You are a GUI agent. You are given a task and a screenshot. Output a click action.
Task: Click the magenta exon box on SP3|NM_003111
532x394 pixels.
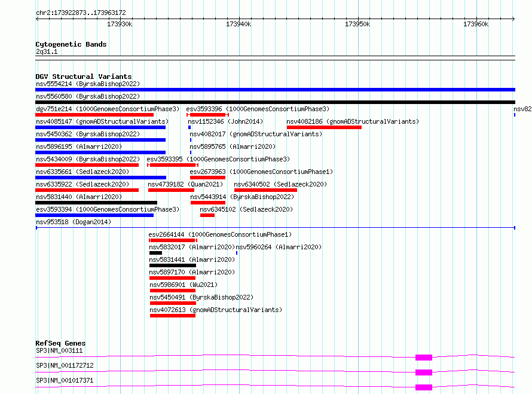coord(424,358)
